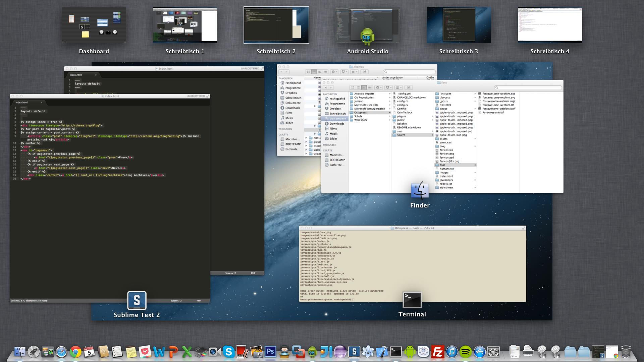Switch to Schreibtisch 3 space
644x362 pixels.
(459, 25)
